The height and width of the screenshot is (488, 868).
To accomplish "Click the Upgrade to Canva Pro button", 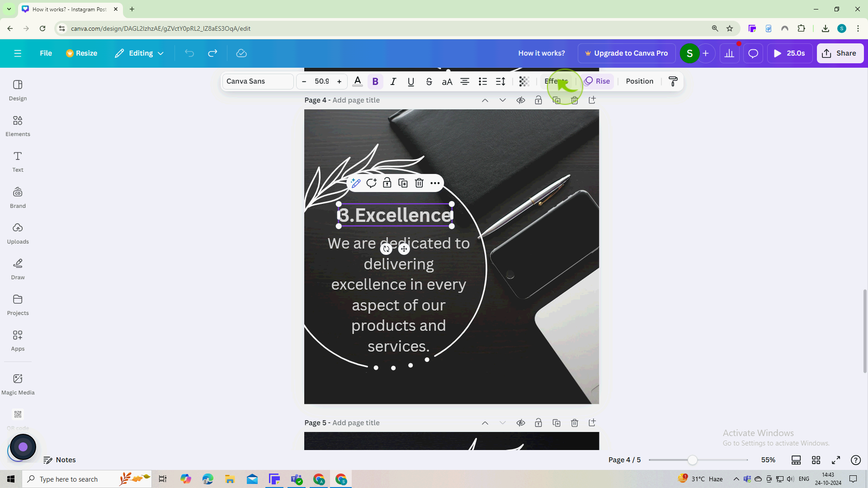I will [626, 53].
